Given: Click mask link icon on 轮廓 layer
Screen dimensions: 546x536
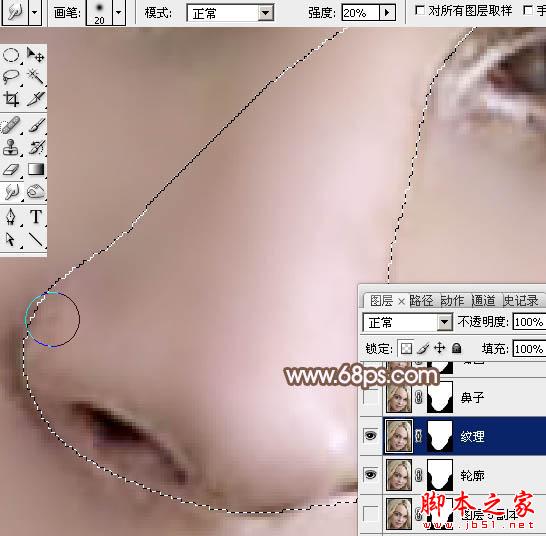Looking at the screenshot, I should click(x=419, y=475).
